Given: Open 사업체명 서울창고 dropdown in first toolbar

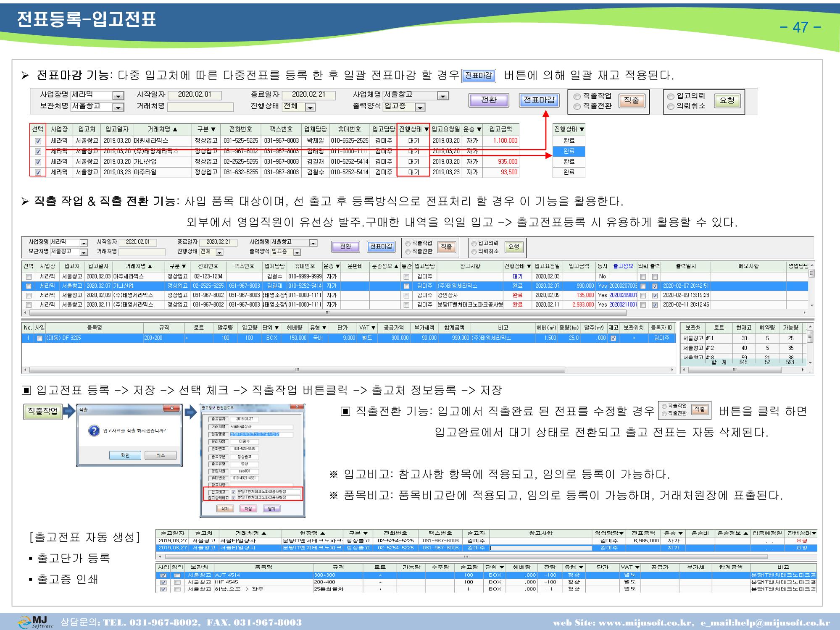Looking at the screenshot, I should click(x=443, y=96).
